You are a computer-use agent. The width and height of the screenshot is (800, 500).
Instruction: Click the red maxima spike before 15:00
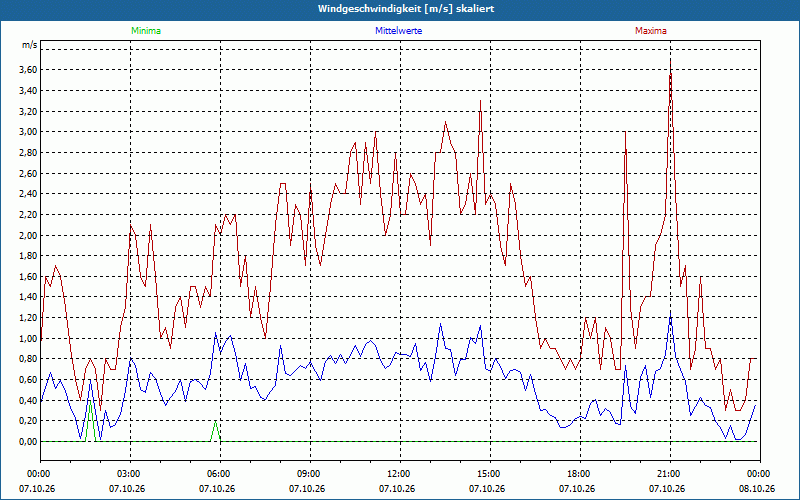(480, 102)
